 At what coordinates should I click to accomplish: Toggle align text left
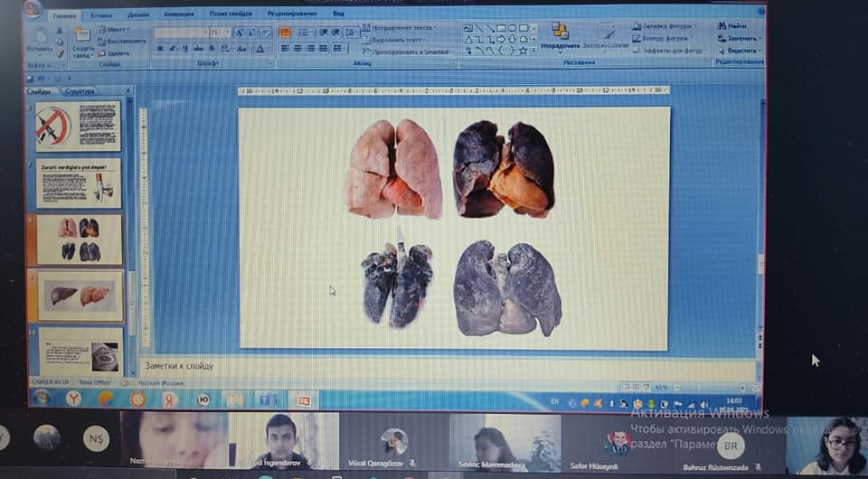(285, 49)
